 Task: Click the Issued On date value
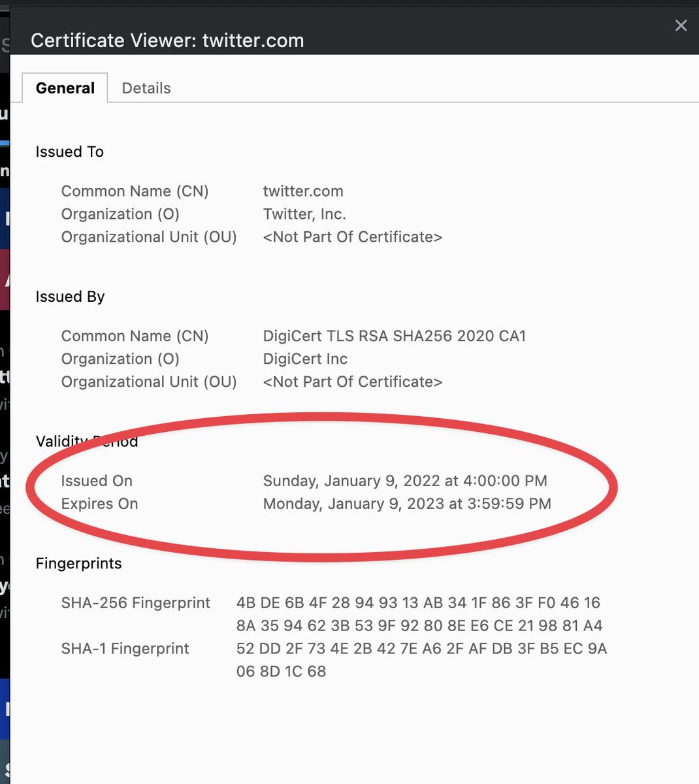tap(405, 481)
